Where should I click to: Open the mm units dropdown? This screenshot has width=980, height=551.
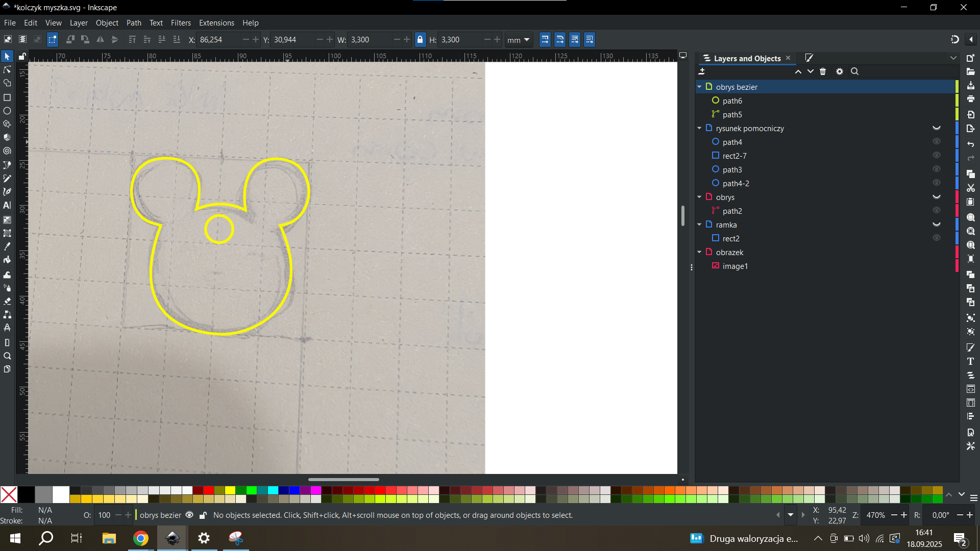pyautogui.click(x=519, y=40)
